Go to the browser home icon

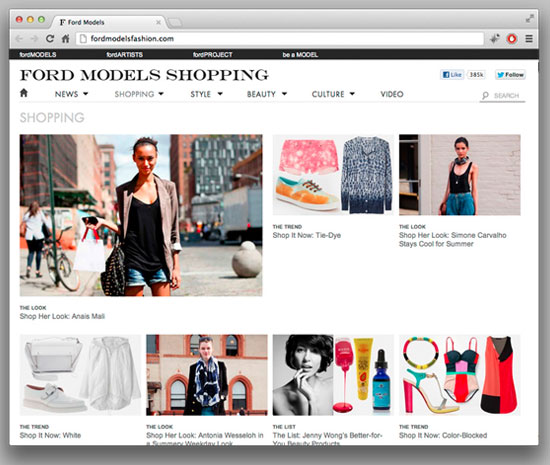click(x=66, y=39)
